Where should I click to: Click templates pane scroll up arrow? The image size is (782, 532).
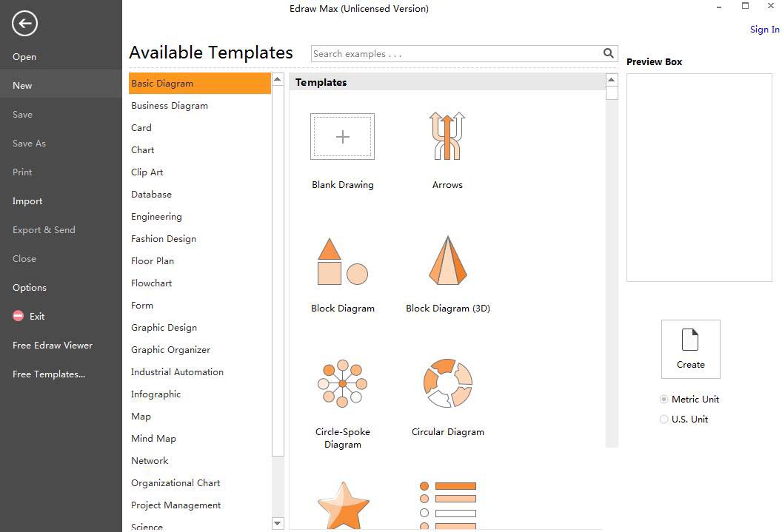[x=612, y=80]
